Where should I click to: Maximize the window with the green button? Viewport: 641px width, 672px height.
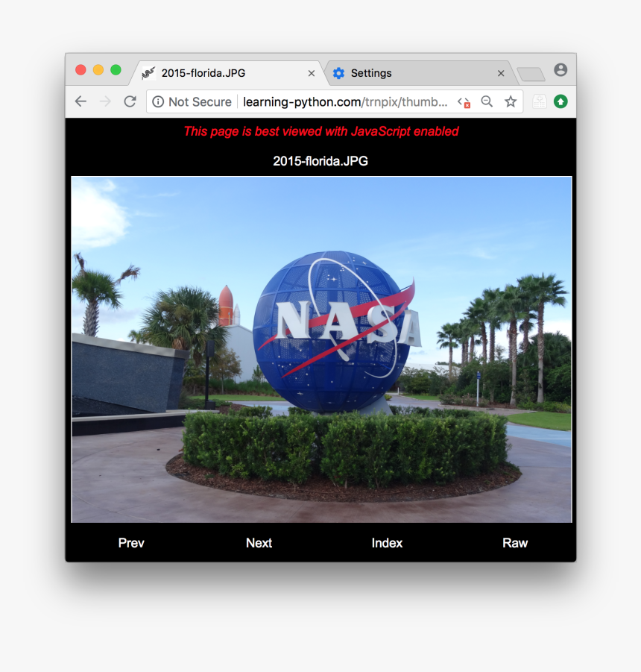(x=116, y=70)
